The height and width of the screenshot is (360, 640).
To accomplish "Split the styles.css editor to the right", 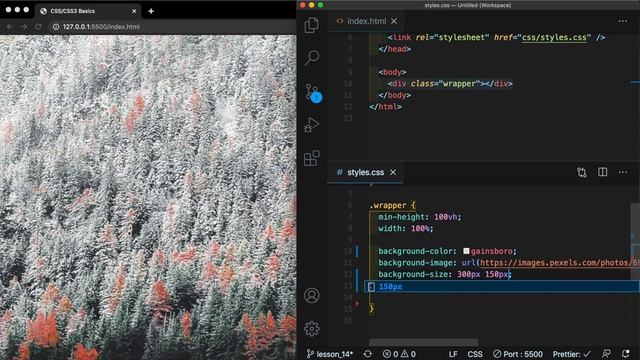I will pos(602,172).
